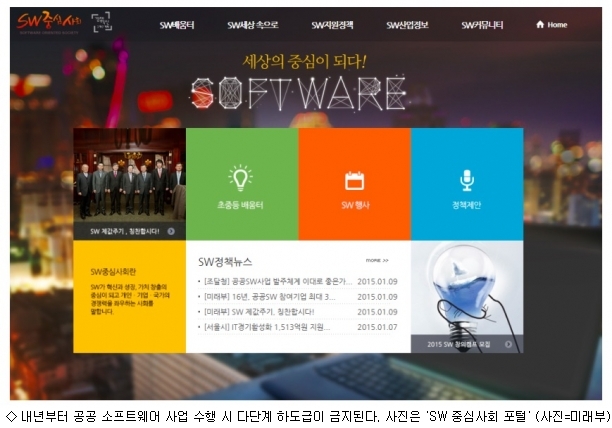Viewport: 612px width, 428px height.
Task: Open the 정책제안 label on blue tile
Action: coord(467,205)
